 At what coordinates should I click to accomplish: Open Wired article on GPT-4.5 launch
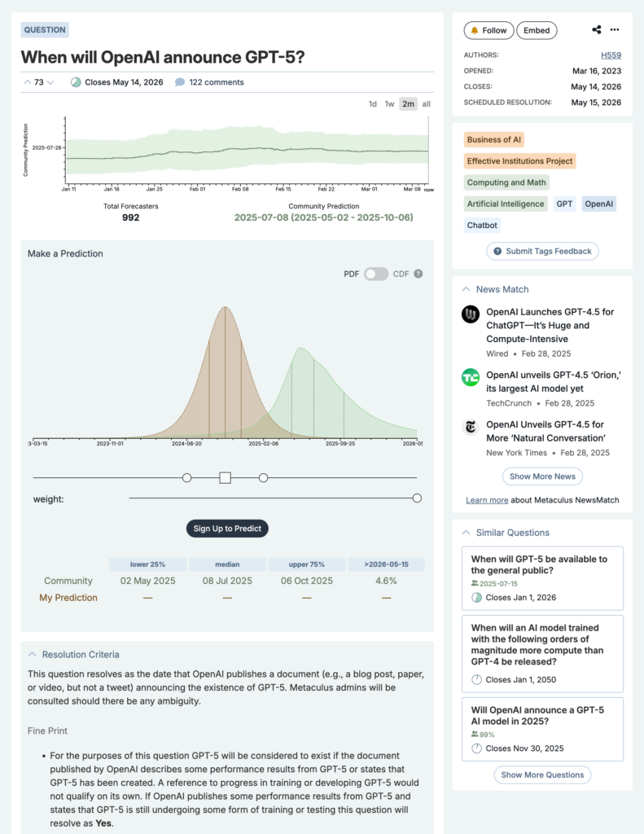[550, 326]
